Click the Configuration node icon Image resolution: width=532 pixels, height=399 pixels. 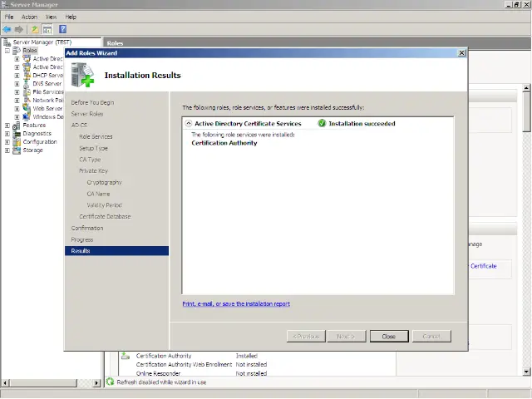tap(17, 142)
